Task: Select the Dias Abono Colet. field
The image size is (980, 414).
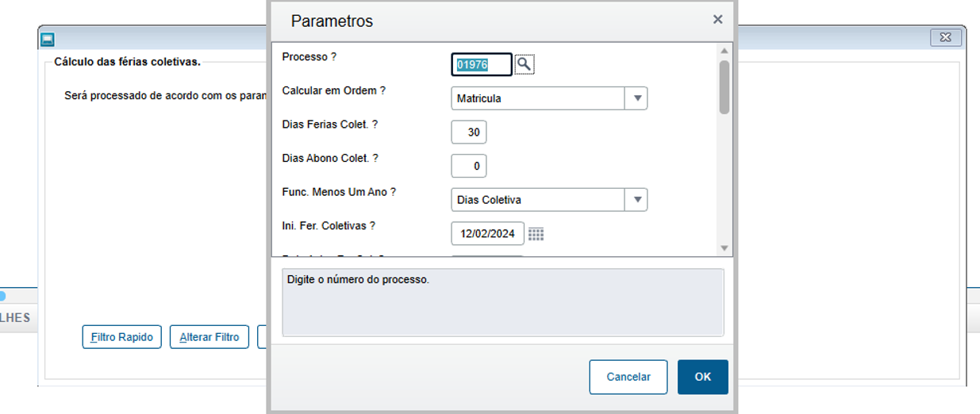Action: (x=469, y=166)
